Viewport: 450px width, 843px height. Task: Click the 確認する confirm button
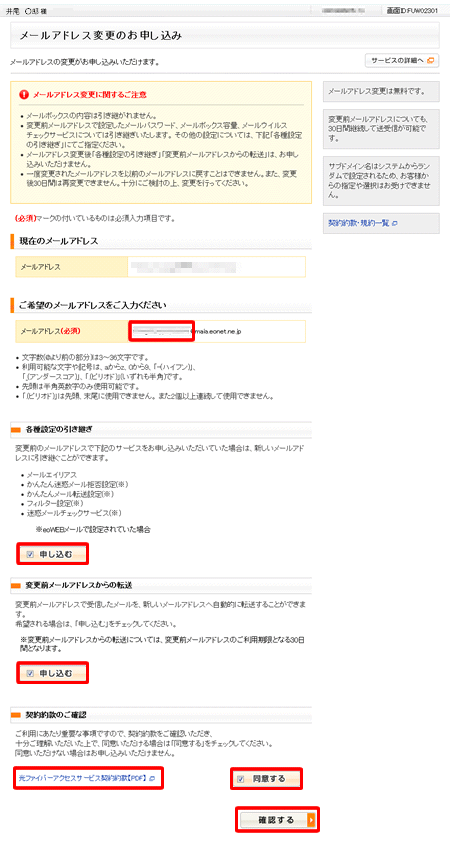[278, 820]
